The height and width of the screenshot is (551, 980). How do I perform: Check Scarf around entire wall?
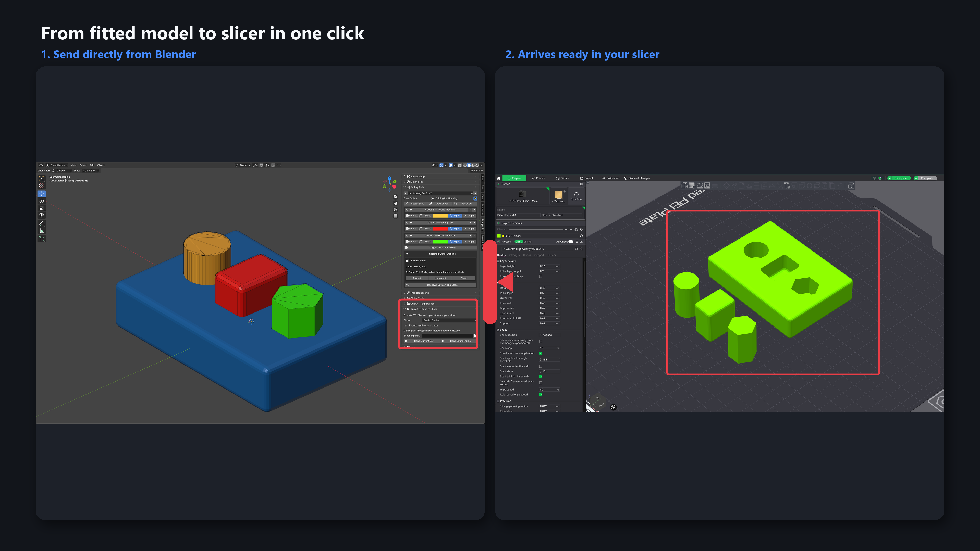(x=541, y=366)
